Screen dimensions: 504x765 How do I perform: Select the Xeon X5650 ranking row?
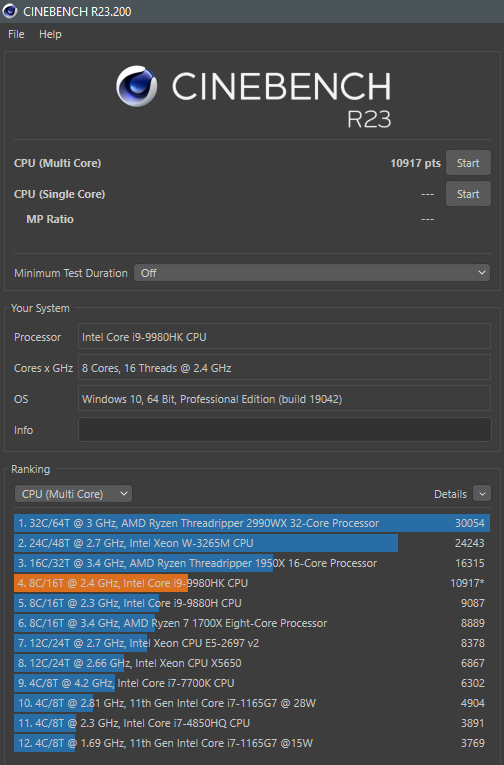(252, 663)
